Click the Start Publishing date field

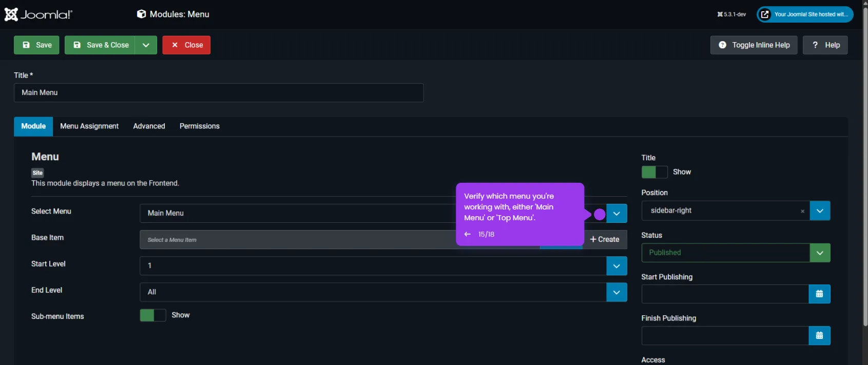pos(725,294)
